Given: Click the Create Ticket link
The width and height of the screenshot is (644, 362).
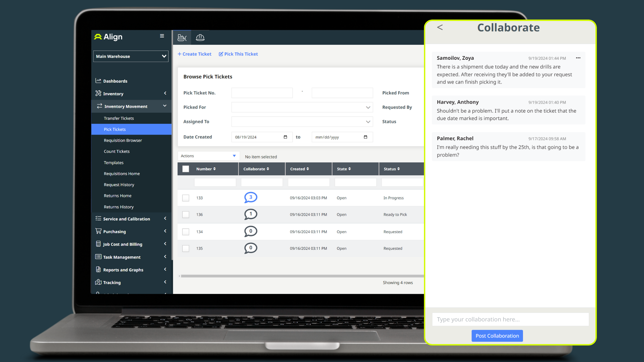Looking at the screenshot, I should pyautogui.click(x=194, y=54).
